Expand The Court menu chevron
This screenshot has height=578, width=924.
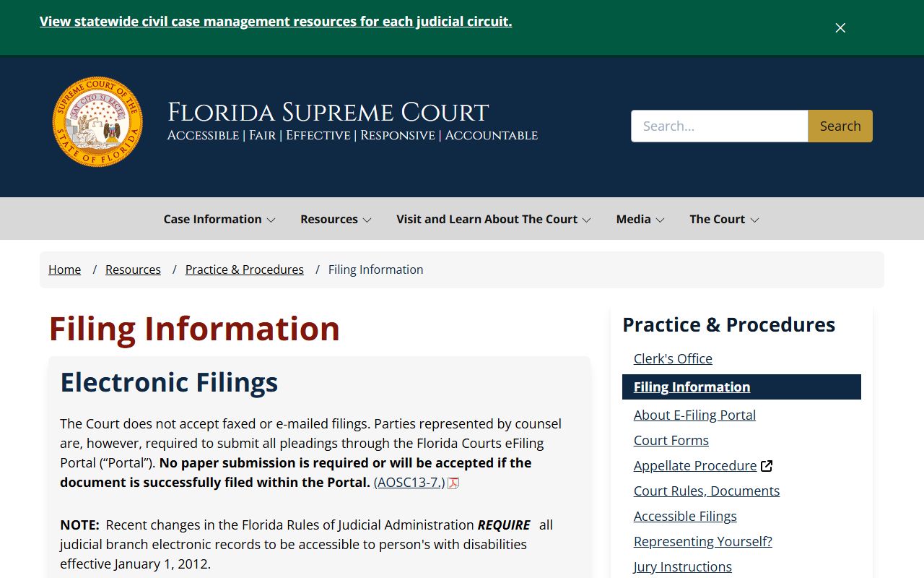754,220
